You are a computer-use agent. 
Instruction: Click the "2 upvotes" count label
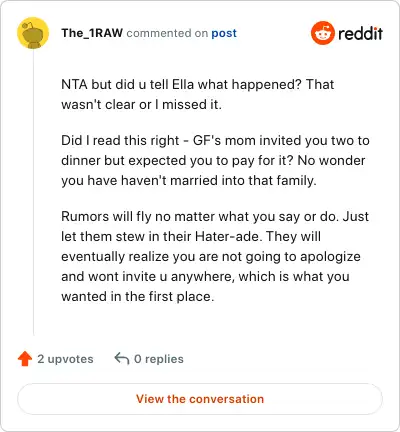(65, 359)
